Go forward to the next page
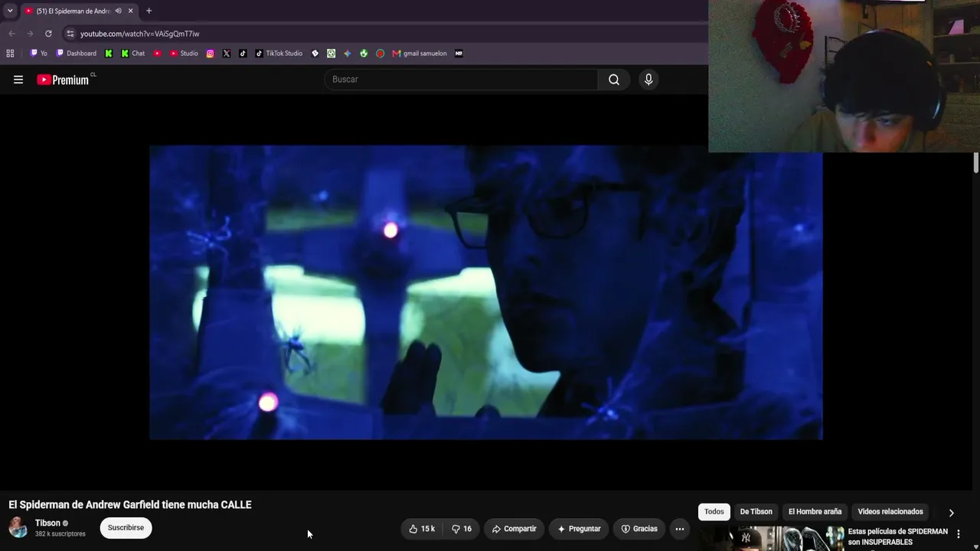The height and width of the screenshot is (551, 980). (30, 34)
